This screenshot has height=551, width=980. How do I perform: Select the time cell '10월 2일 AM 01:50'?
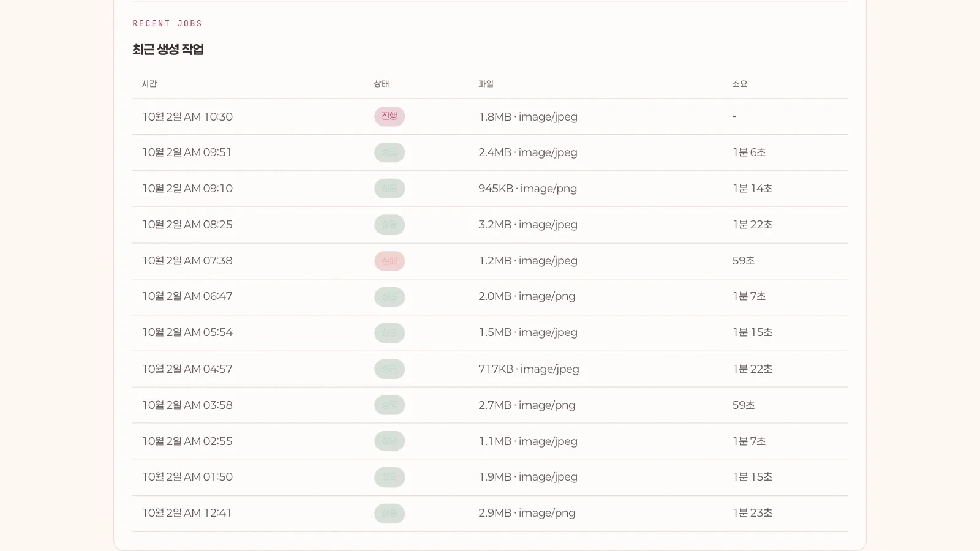point(187,477)
